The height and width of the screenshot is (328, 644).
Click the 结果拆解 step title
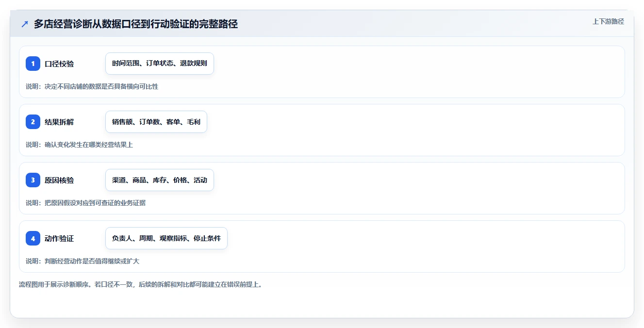59,122
